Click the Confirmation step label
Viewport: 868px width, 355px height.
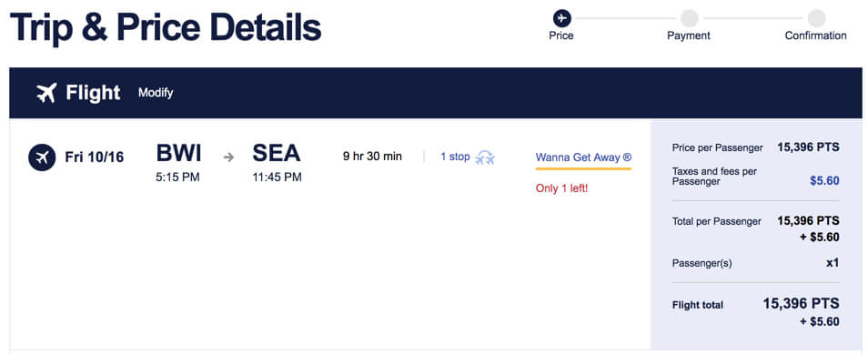point(816,36)
